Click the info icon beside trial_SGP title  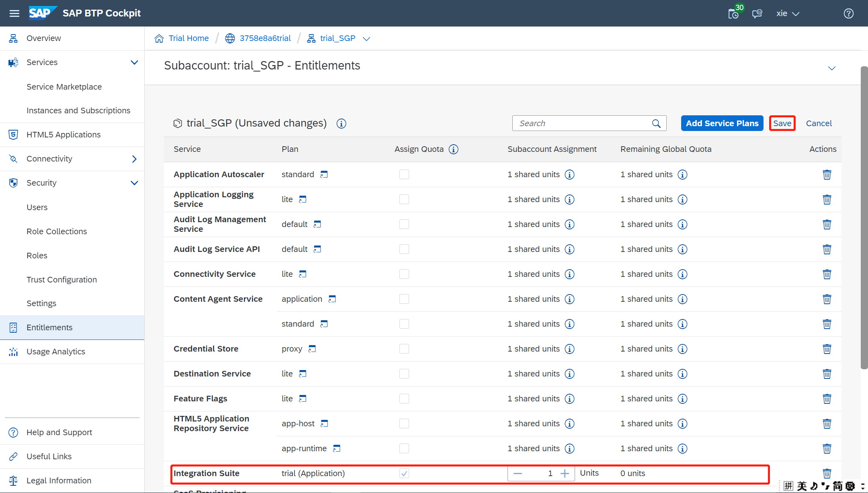point(341,123)
